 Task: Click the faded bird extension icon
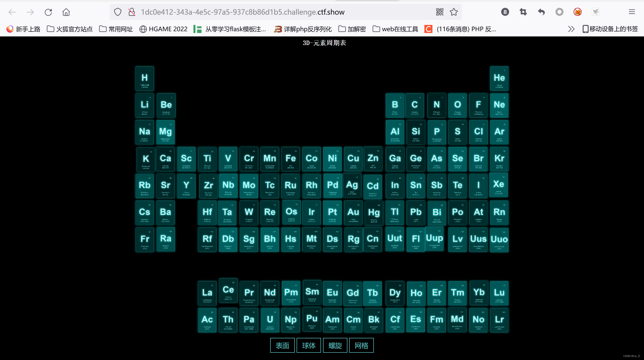click(x=596, y=12)
